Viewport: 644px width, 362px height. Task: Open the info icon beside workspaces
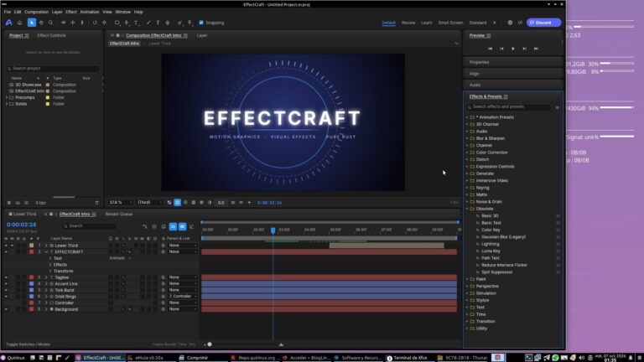[x=510, y=23]
